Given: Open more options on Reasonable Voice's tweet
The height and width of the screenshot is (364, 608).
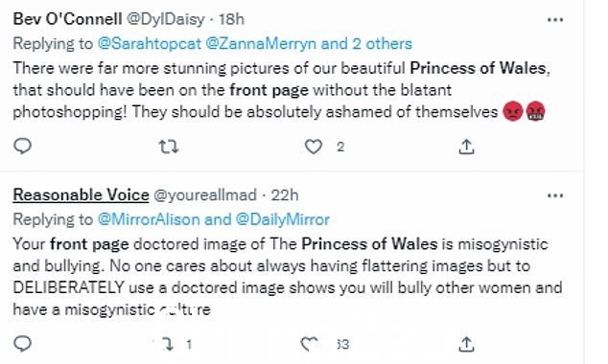Looking at the screenshot, I should pyautogui.click(x=555, y=195).
